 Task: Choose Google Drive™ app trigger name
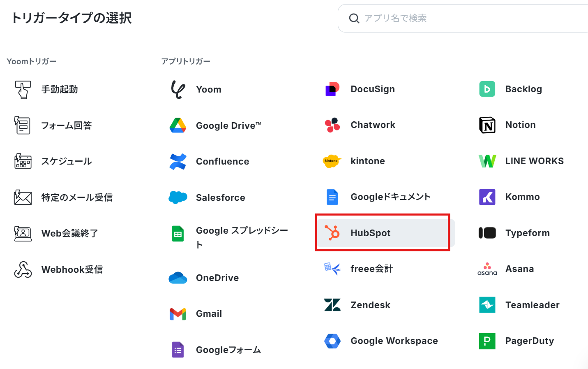228,125
